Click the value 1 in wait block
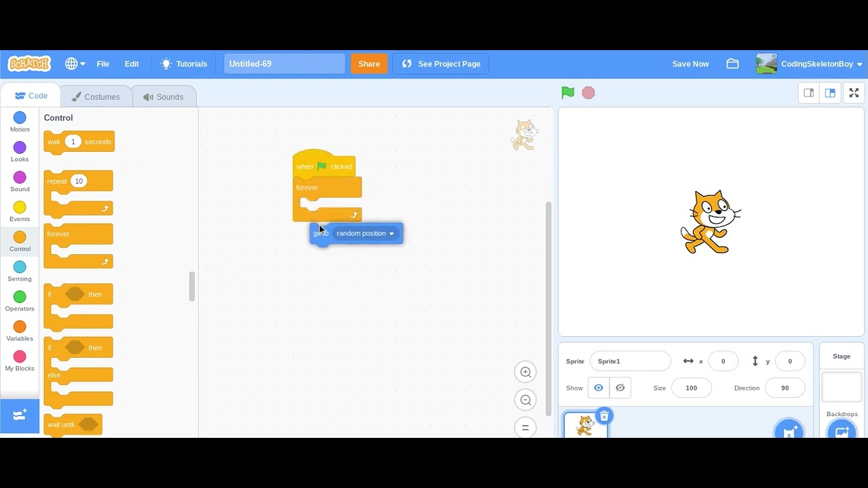The width and height of the screenshot is (868, 488). click(x=73, y=142)
